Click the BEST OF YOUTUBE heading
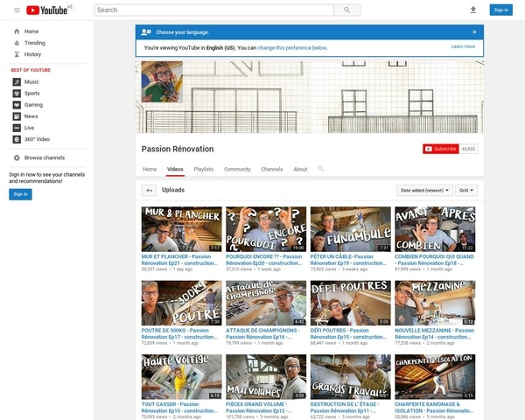The height and width of the screenshot is (420, 525). [31, 70]
